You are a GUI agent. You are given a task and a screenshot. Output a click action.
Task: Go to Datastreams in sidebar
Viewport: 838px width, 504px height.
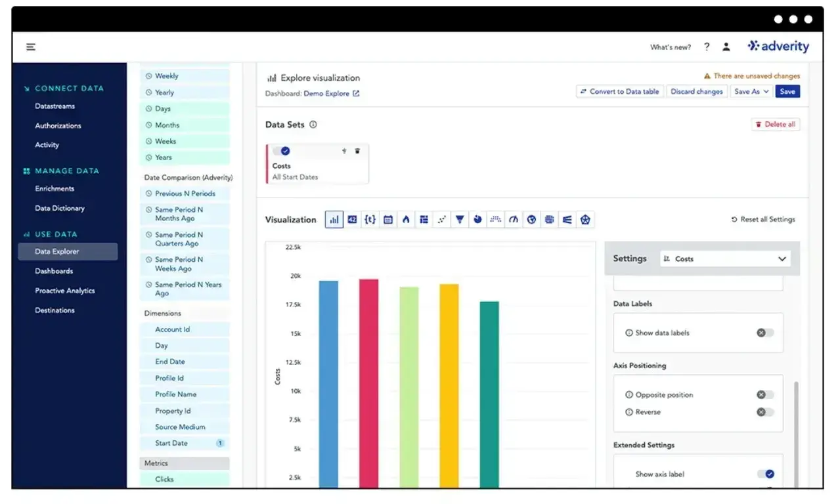[55, 106]
